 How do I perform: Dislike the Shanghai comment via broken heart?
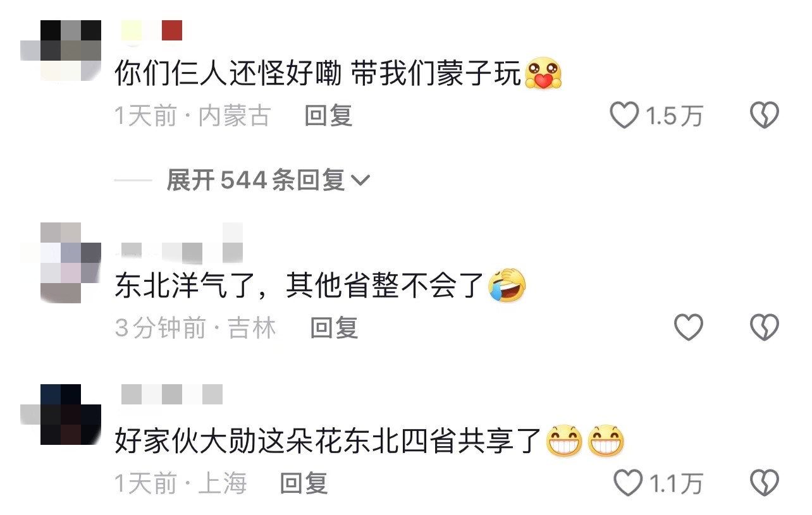coord(764,484)
